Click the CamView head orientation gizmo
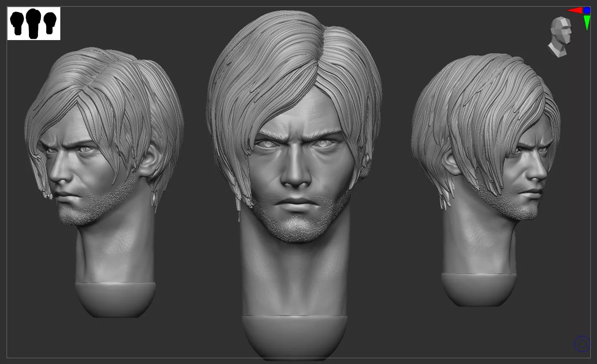The image size is (597, 364). pos(560,37)
